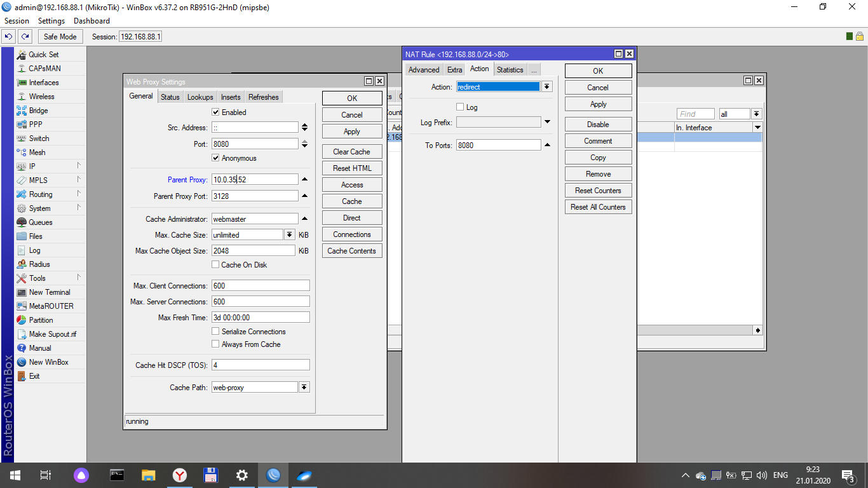Viewport: 868px width, 488px height.
Task: Open the Settings menu
Action: point(51,21)
